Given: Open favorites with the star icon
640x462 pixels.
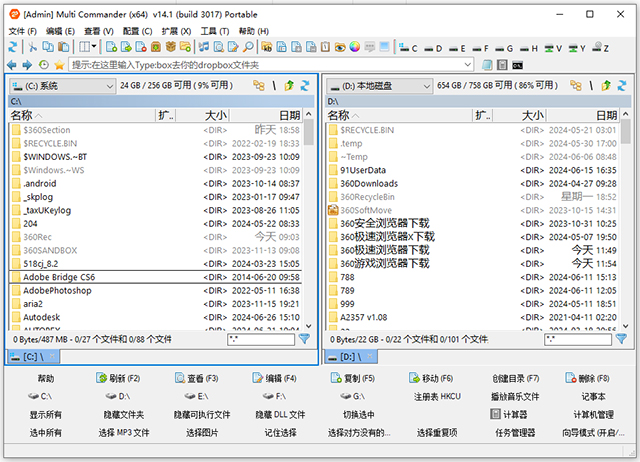Looking at the screenshot, I should pyautogui.click(x=60, y=65).
